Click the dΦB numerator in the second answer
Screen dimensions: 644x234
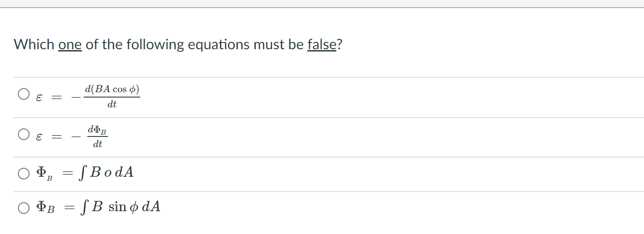pos(97,130)
